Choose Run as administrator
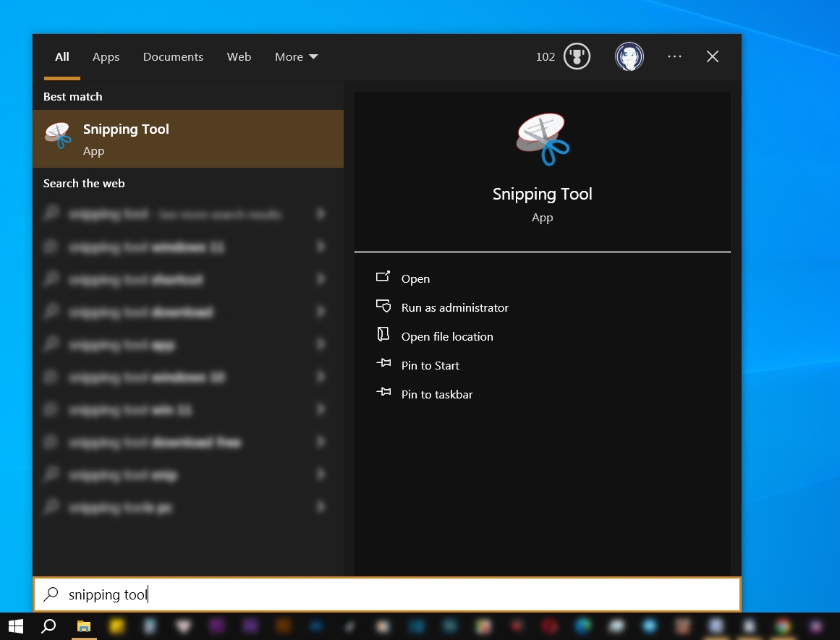 coord(454,307)
